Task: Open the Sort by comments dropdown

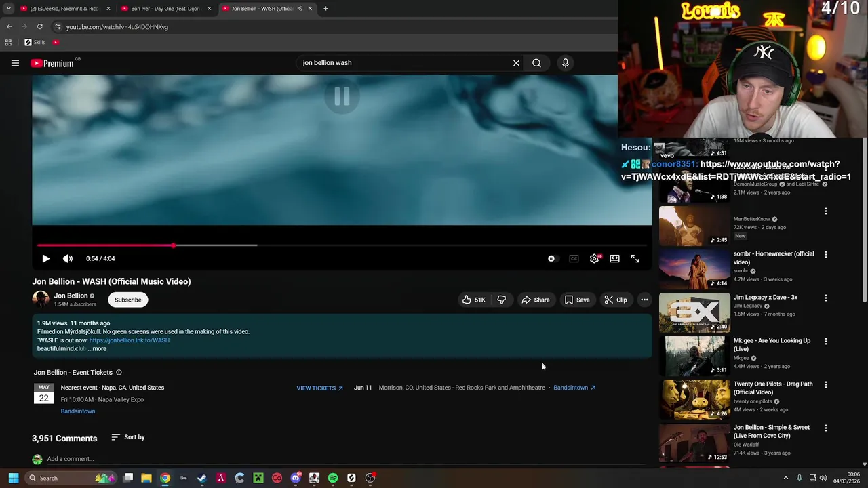Action: click(128, 437)
